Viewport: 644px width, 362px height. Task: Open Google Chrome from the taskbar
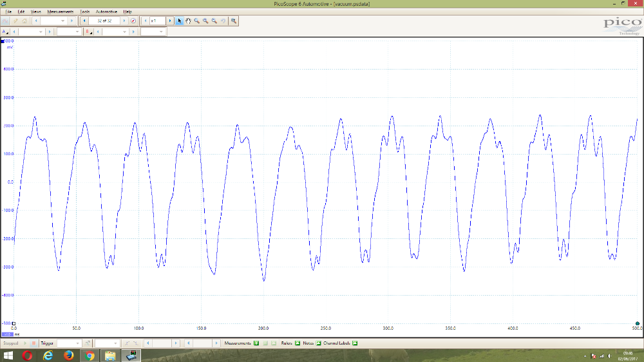click(x=90, y=356)
